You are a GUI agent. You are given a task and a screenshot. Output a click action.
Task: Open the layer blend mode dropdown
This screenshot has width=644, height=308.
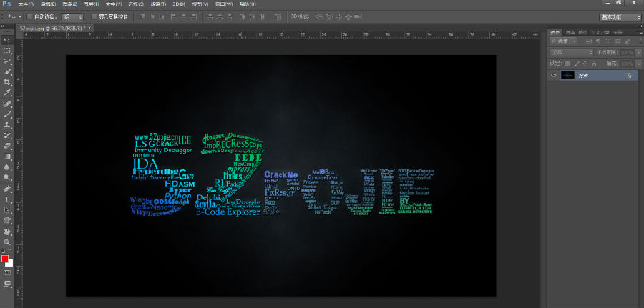click(x=571, y=53)
